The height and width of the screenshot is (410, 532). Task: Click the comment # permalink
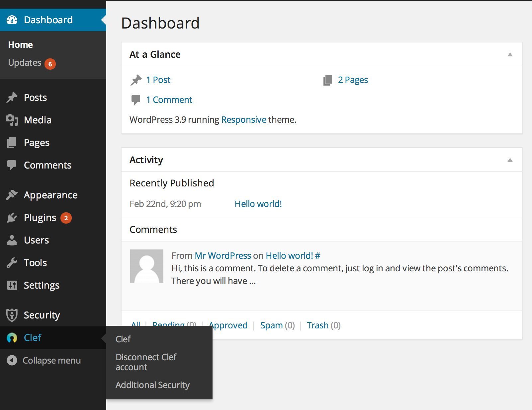click(318, 256)
